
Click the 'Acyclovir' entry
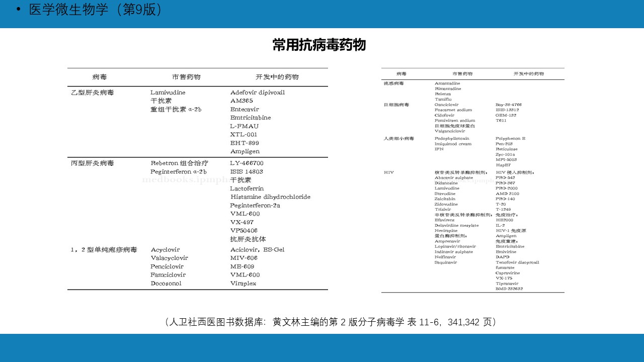(165, 250)
